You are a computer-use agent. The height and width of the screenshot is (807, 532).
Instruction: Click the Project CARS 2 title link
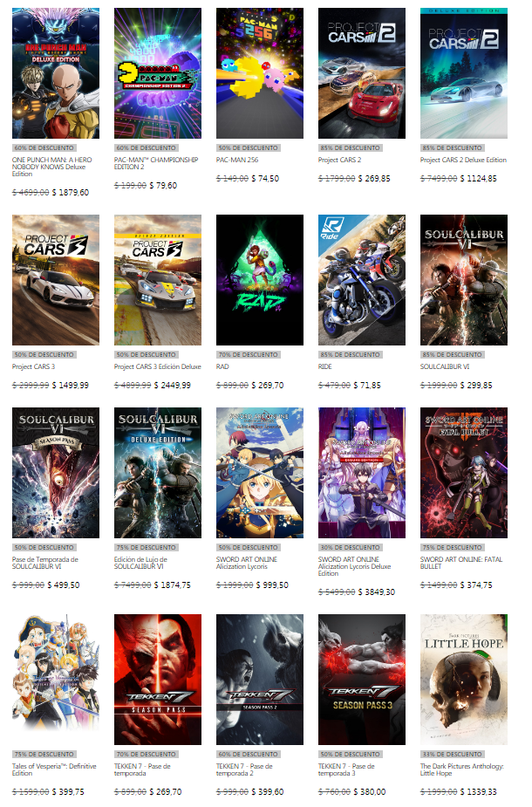coord(339,160)
